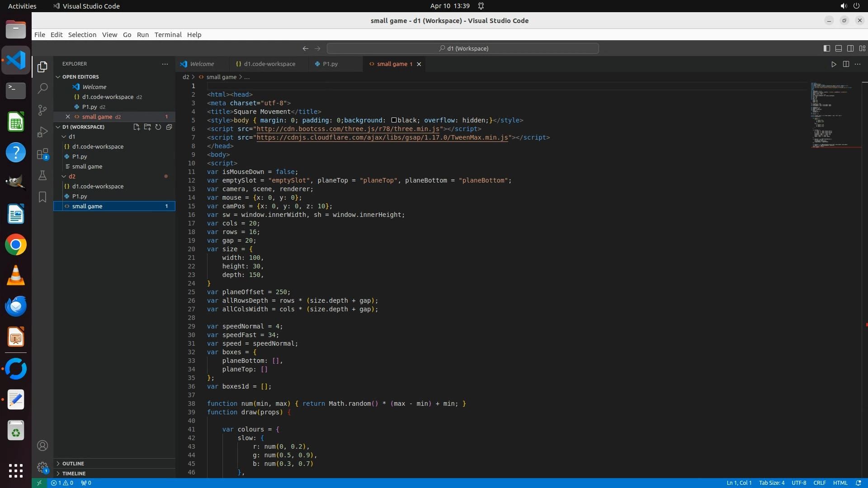The height and width of the screenshot is (488, 868).
Task: Open the Terminal menu
Action: (x=168, y=35)
